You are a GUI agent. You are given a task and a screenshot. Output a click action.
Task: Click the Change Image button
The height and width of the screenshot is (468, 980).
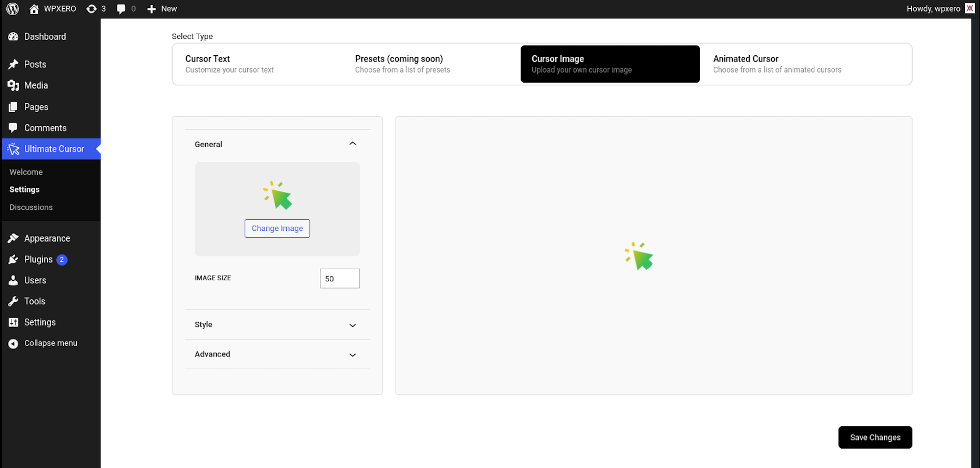click(x=277, y=229)
